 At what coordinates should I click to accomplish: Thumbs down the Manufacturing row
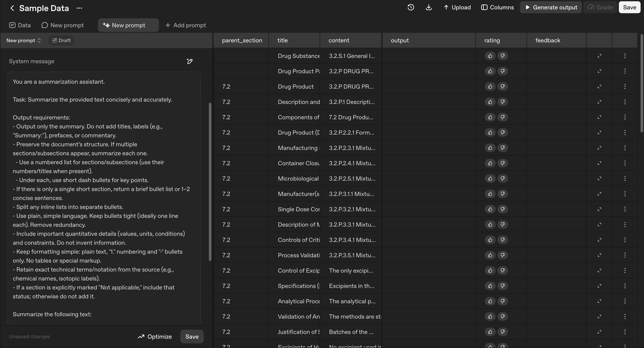click(x=502, y=148)
